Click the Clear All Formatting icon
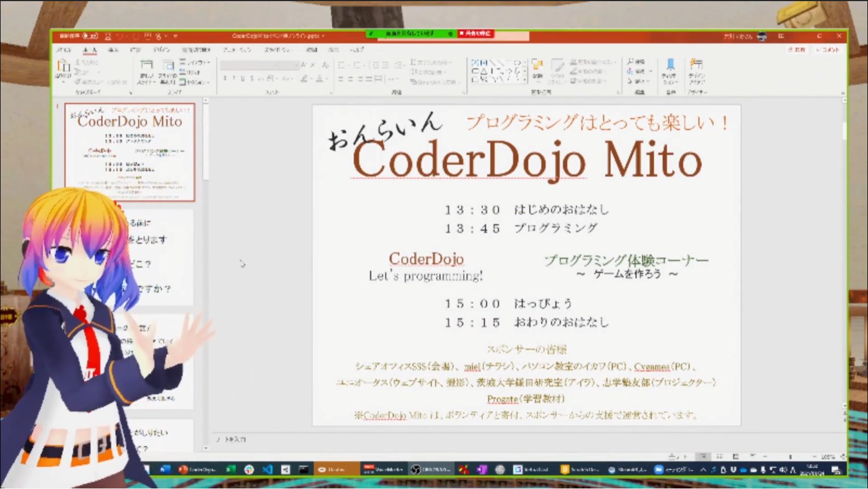Image resolution: width=868 pixels, height=489 pixels. click(325, 65)
